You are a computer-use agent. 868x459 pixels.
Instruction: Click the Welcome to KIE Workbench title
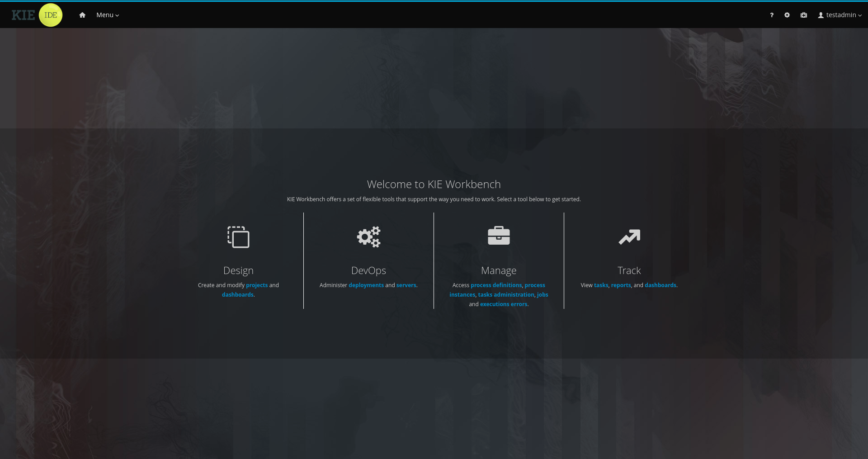click(434, 185)
